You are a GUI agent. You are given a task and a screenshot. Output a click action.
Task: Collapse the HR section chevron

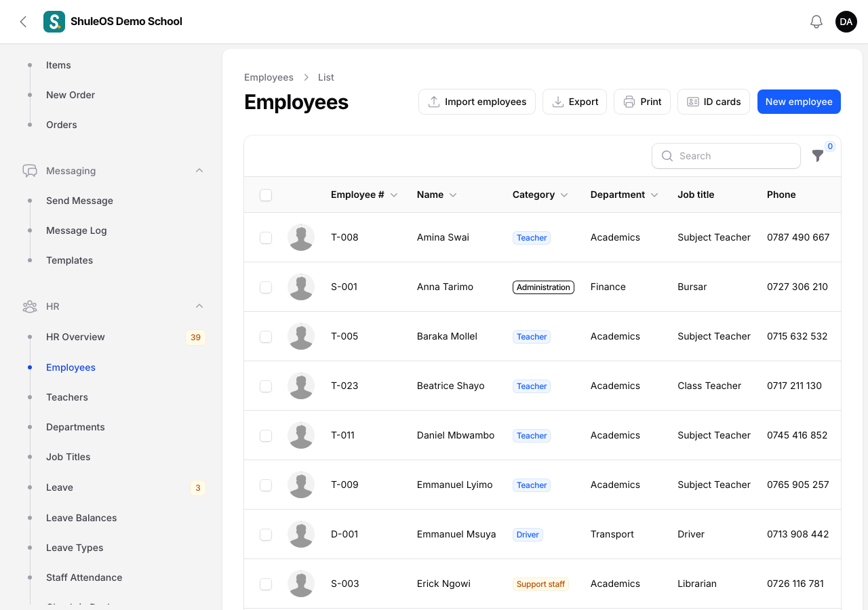click(x=199, y=306)
